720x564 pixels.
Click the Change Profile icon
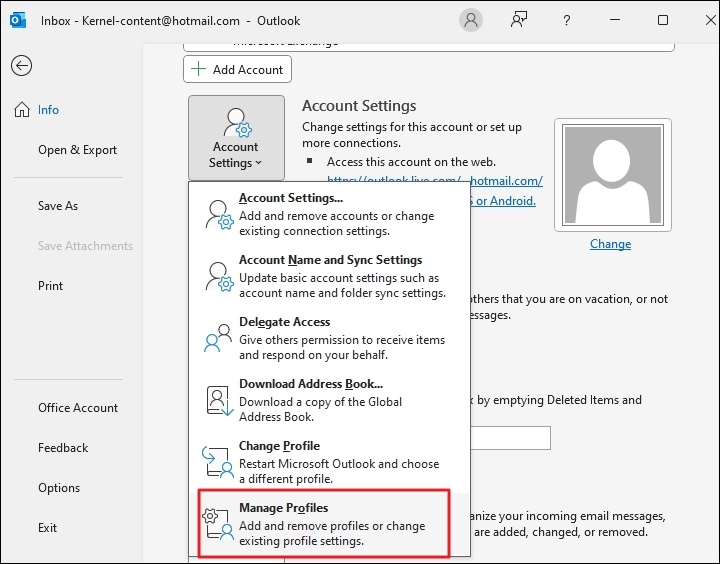(218, 462)
